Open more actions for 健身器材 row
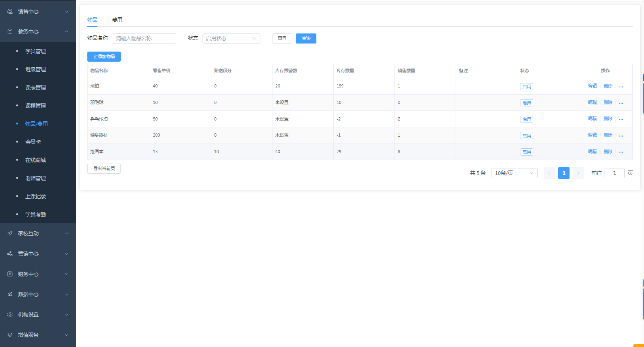 [621, 135]
